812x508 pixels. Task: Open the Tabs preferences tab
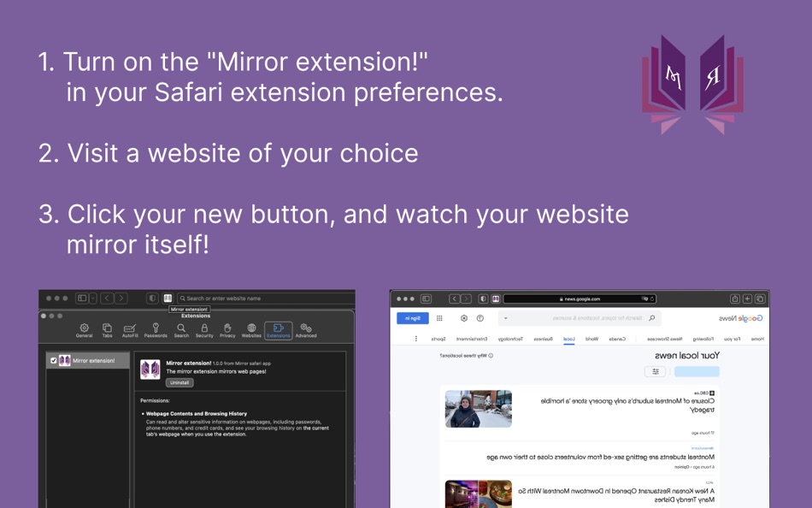point(107,330)
